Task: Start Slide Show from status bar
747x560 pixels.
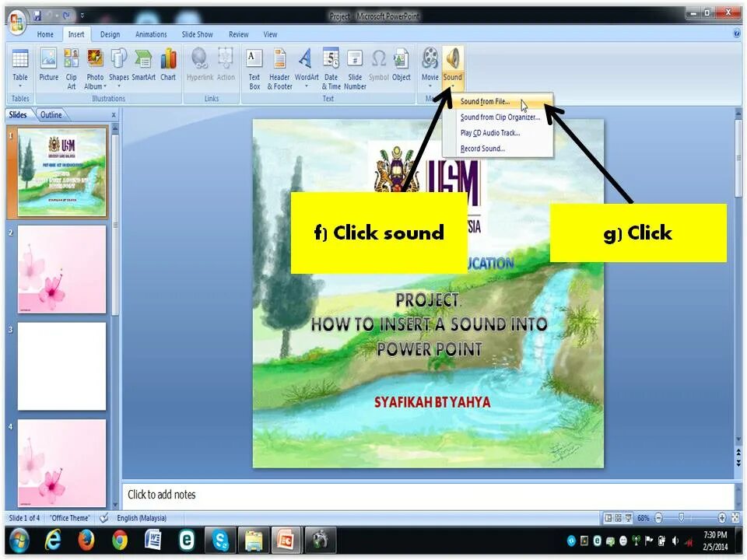Action: pos(629,518)
